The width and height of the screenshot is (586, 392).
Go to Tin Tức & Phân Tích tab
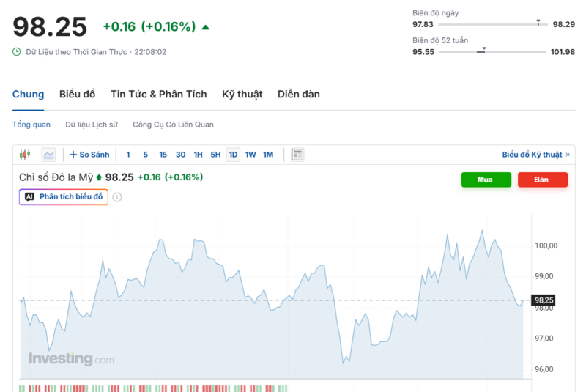pos(158,95)
